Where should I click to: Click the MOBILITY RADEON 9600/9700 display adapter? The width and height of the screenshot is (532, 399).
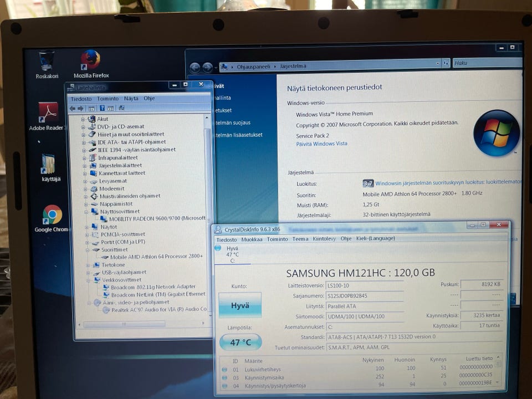pyautogui.click(x=153, y=218)
